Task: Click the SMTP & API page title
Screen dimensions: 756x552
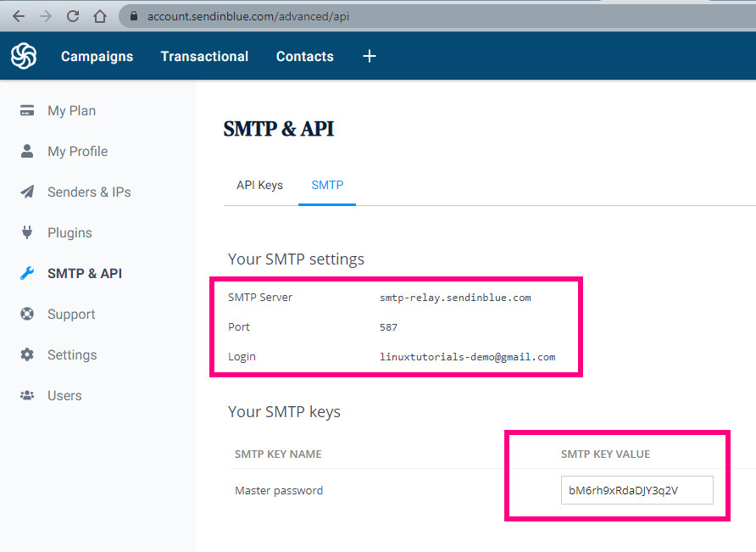Action: [279, 129]
